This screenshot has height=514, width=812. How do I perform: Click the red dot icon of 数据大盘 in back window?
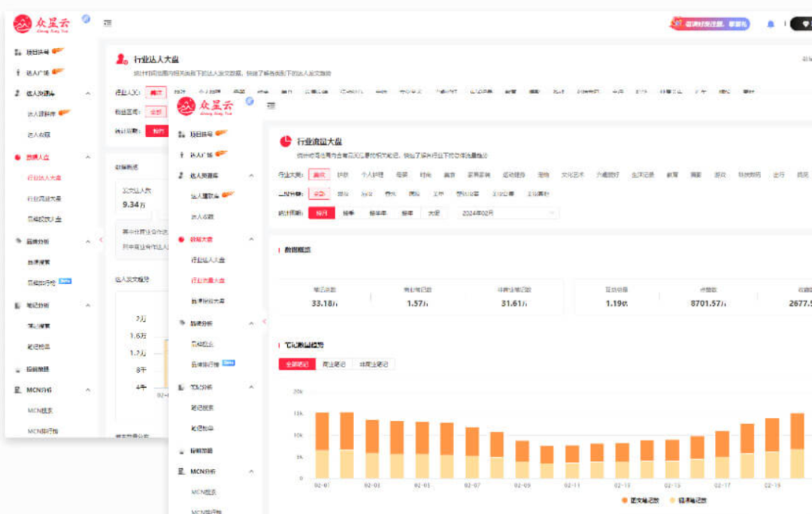[17, 157]
